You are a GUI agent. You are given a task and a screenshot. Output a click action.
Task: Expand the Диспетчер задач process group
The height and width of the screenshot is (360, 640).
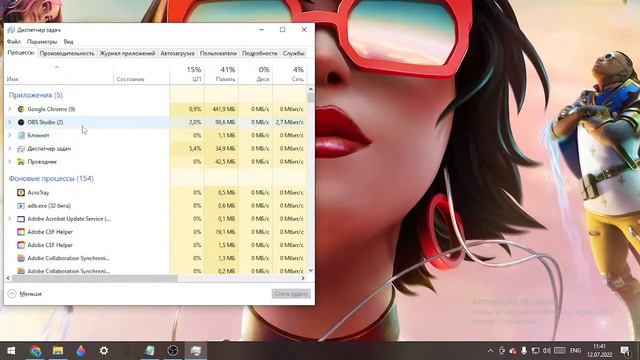point(9,149)
